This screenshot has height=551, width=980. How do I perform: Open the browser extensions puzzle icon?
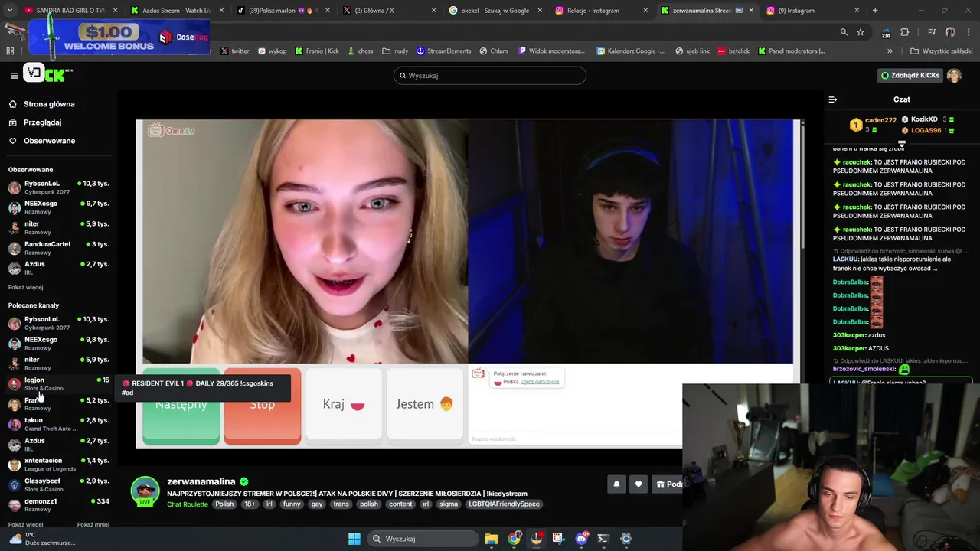point(905,32)
